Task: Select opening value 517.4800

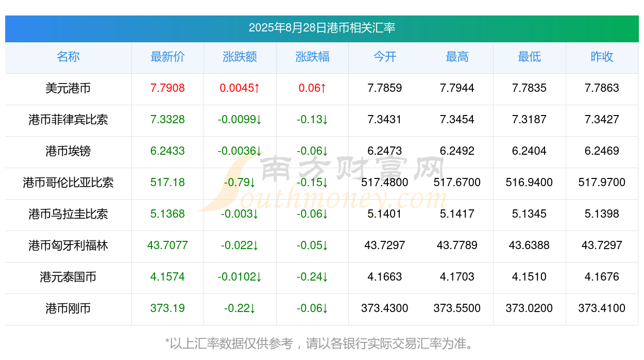Action: point(385,183)
